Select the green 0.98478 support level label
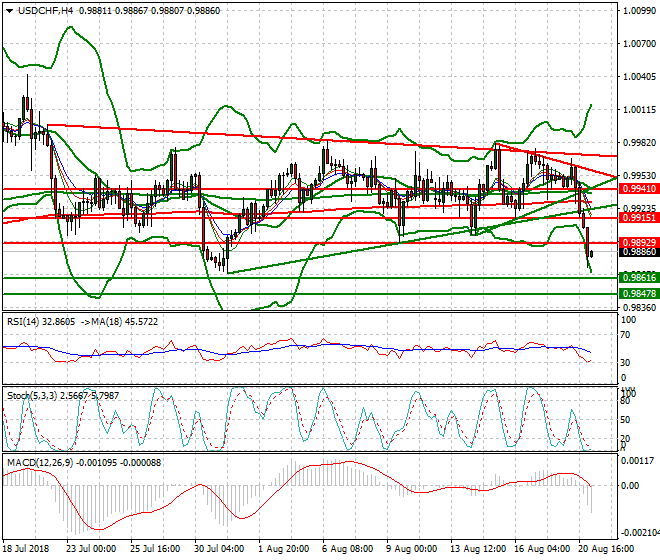660x560 pixels. pos(639,293)
